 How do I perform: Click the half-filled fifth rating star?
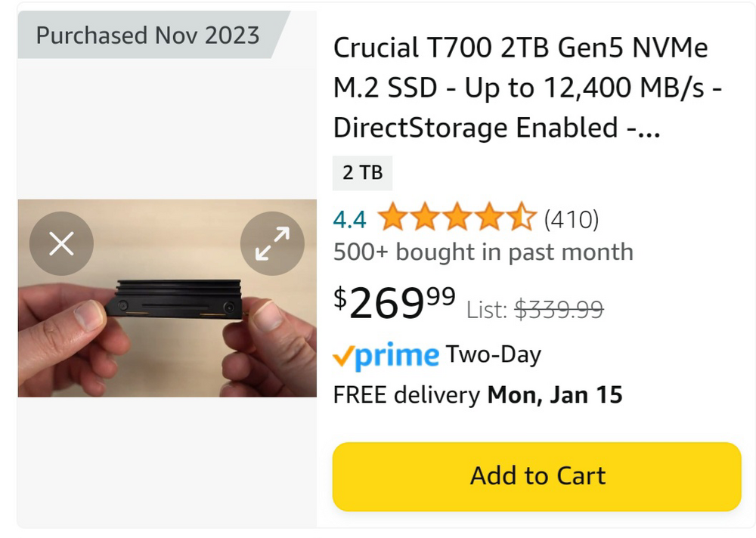point(522,219)
